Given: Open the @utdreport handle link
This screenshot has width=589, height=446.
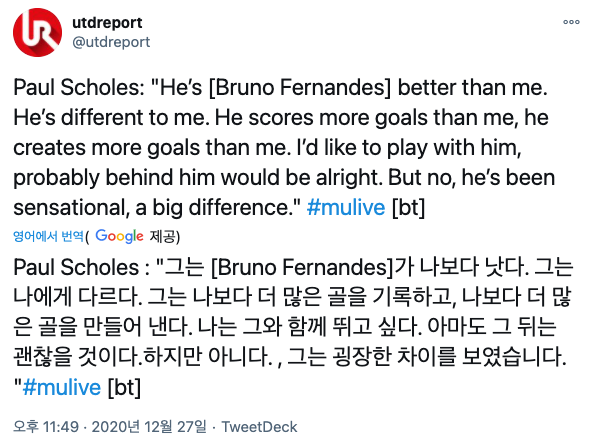Looking at the screenshot, I should coord(111,42).
